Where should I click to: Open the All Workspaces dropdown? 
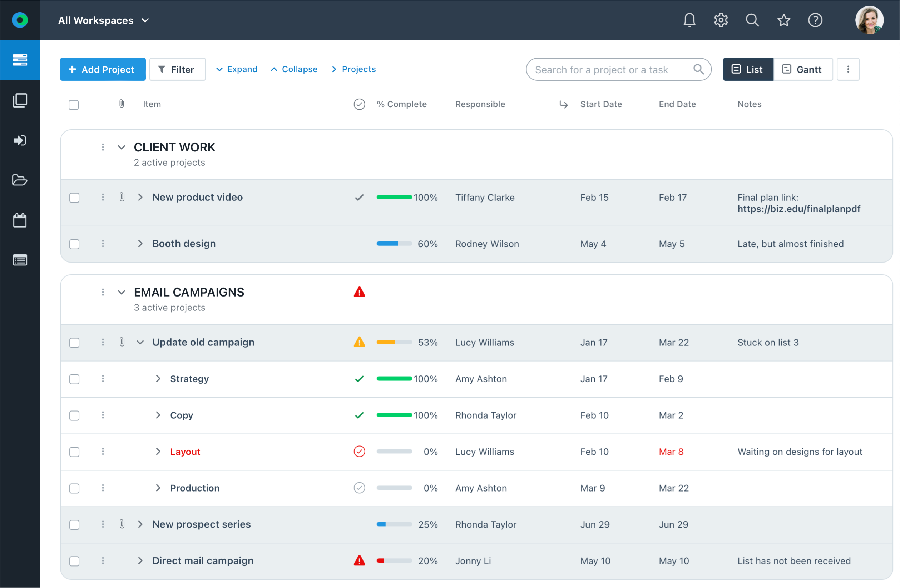tap(103, 20)
